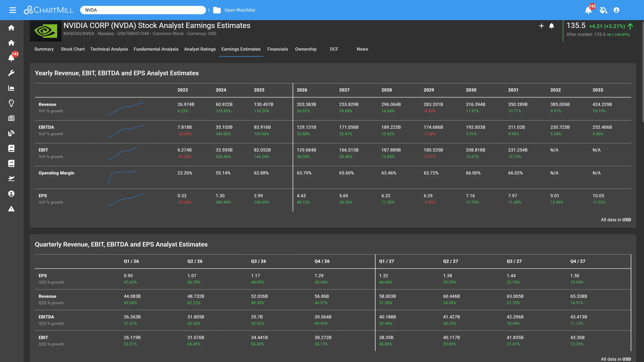Click the airplane takeoff sidebar icon
This screenshot has width=644, height=362.
point(11,178)
